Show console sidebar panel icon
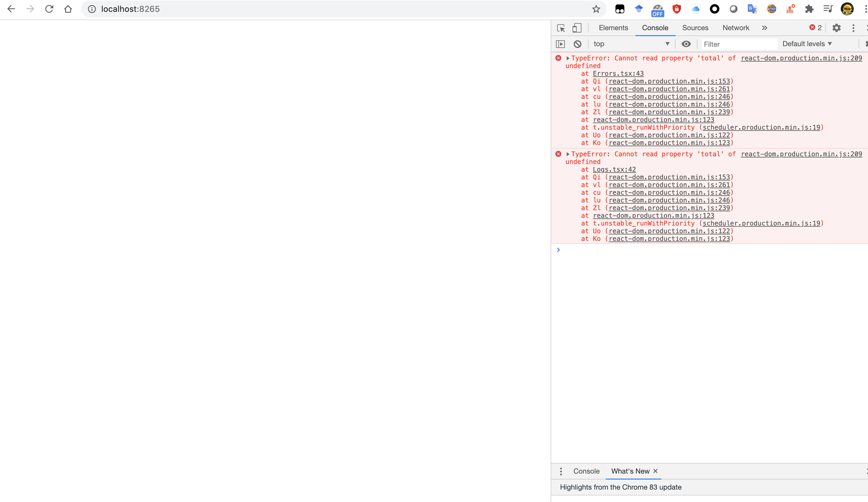This screenshot has width=868, height=502. (x=560, y=44)
